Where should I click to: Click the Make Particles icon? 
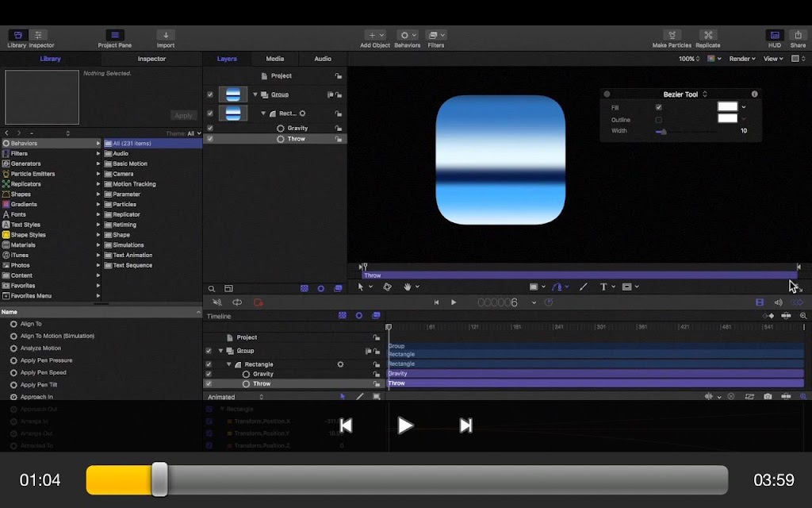pyautogui.click(x=672, y=35)
